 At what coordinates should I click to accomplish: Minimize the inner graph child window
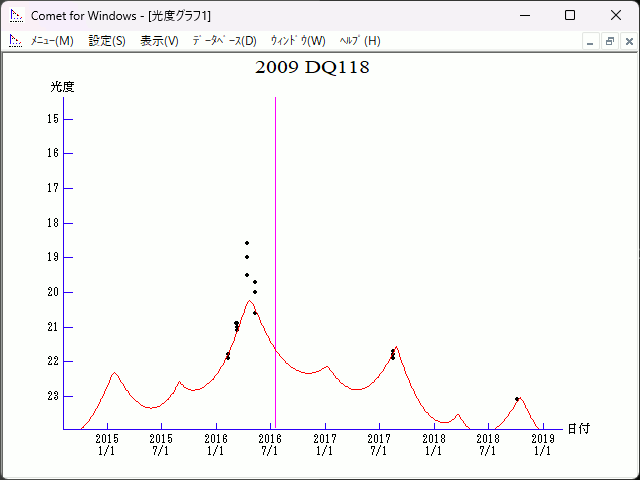click(x=590, y=41)
